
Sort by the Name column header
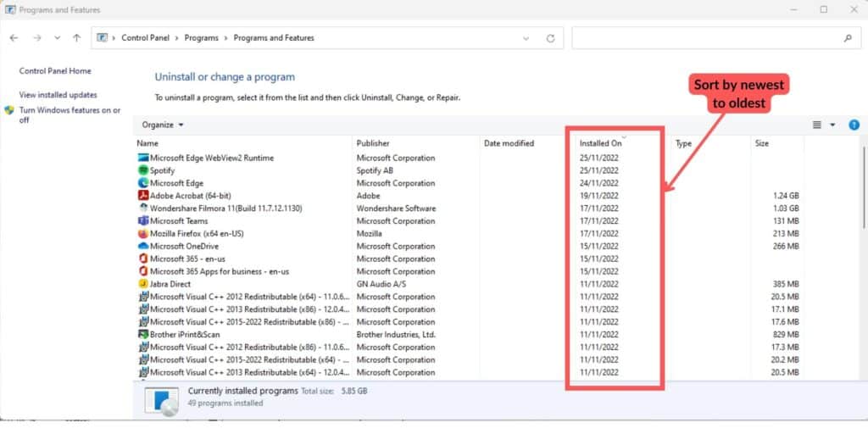point(147,143)
